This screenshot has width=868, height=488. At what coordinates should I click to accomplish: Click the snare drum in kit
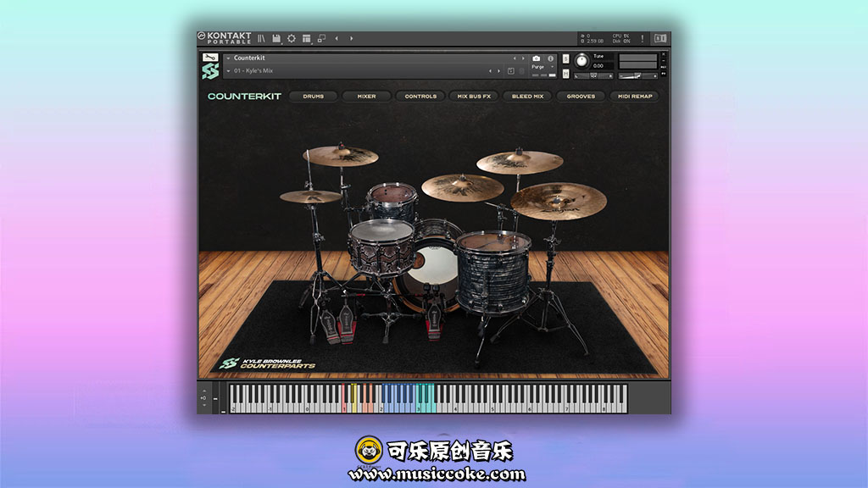click(x=381, y=247)
